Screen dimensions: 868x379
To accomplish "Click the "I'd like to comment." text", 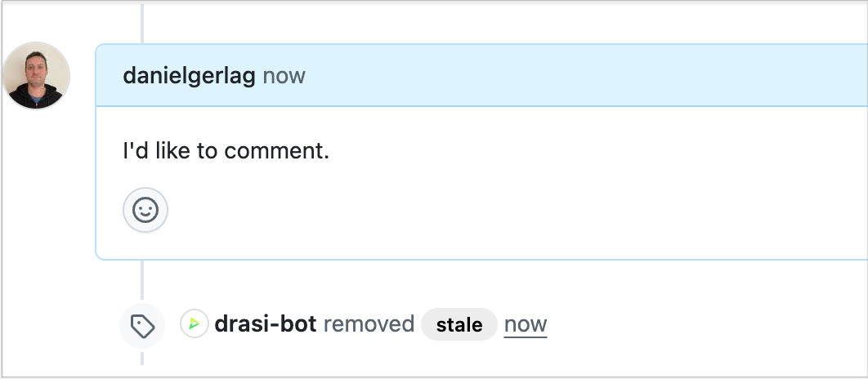I will click(226, 151).
